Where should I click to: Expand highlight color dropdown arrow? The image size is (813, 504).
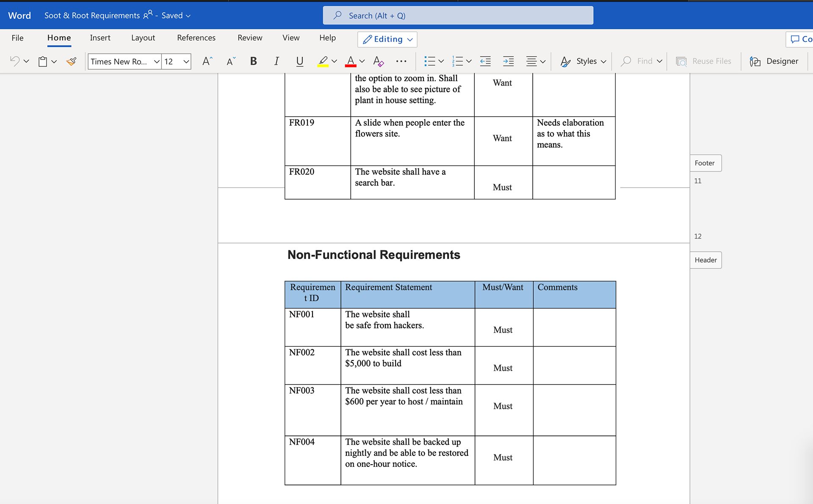click(x=334, y=61)
